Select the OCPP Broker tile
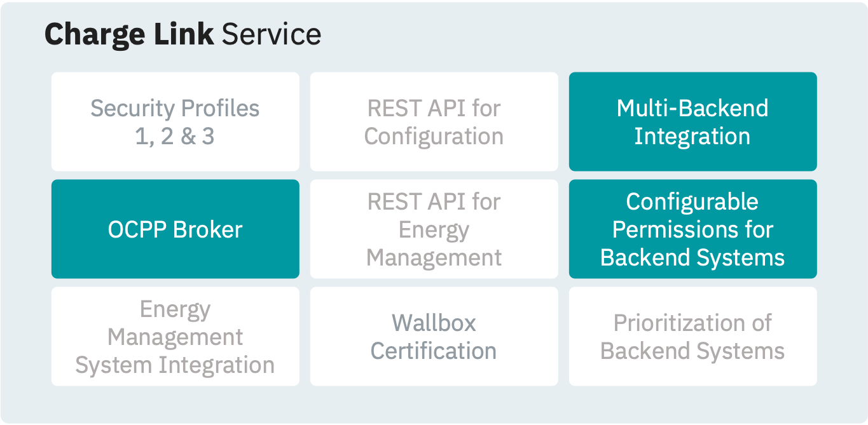 tap(175, 229)
